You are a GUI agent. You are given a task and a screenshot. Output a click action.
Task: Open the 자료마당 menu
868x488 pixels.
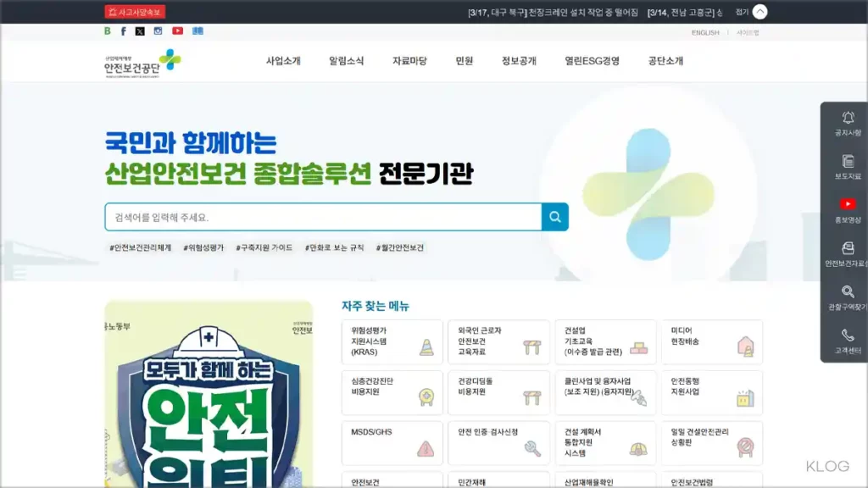[409, 61]
